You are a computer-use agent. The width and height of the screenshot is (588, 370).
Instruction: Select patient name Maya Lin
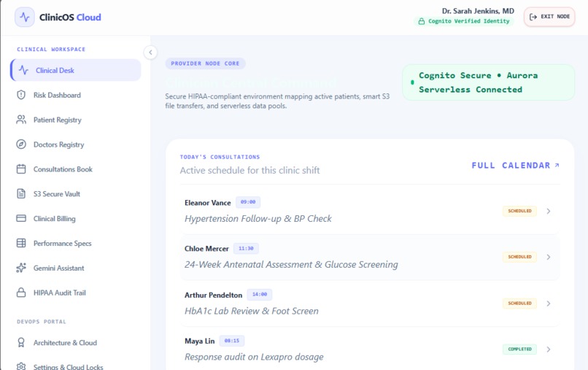(199, 341)
